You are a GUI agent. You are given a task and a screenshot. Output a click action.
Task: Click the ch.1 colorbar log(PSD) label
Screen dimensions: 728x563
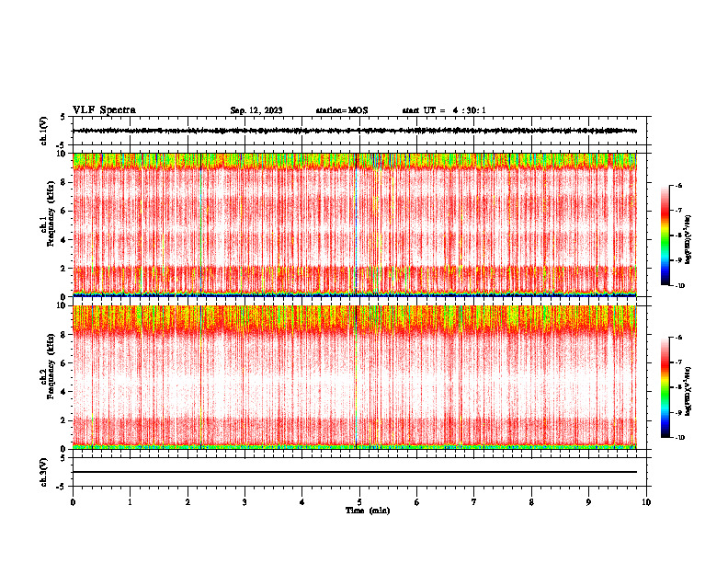[x=688, y=240]
